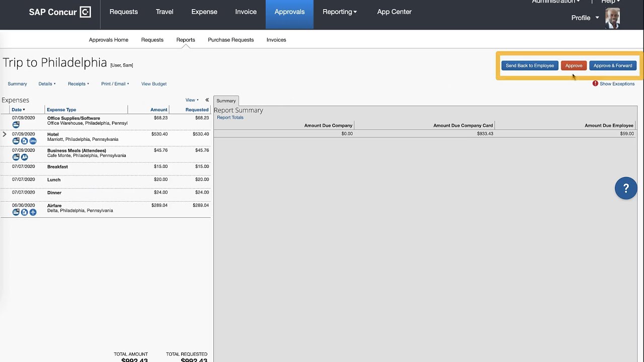Collapse expenses panel with double chevron
The width and height of the screenshot is (644, 362).
[x=207, y=100]
